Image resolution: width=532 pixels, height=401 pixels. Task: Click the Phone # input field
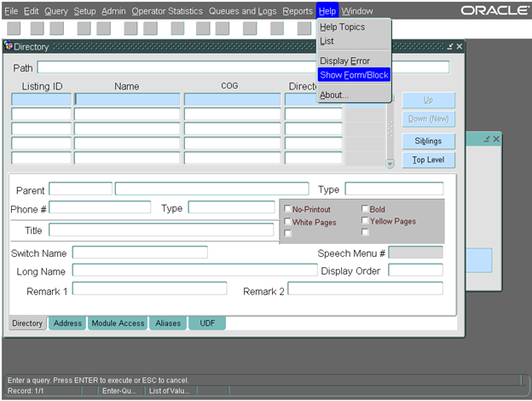click(100, 207)
